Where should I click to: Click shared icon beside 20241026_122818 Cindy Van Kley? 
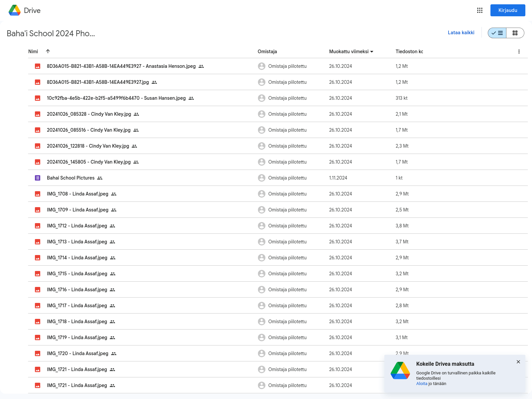(x=134, y=146)
